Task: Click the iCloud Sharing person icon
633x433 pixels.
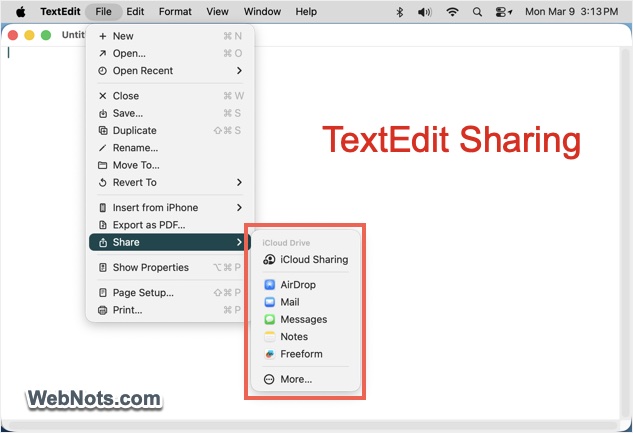Action: [269, 259]
